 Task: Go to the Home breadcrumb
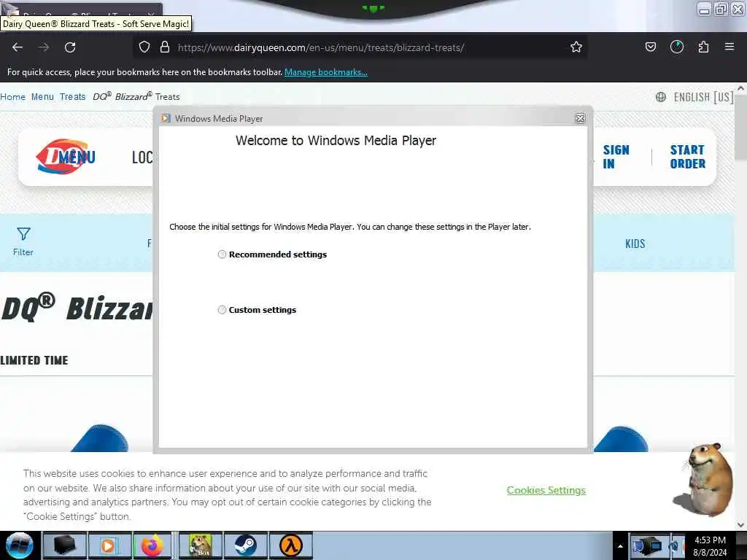(x=12, y=97)
